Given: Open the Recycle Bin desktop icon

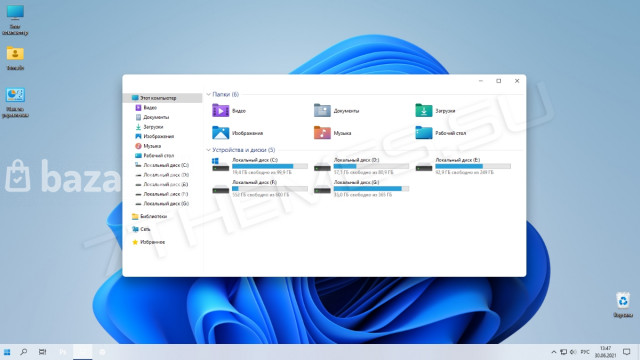Looking at the screenshot, I should coord(623,300).
